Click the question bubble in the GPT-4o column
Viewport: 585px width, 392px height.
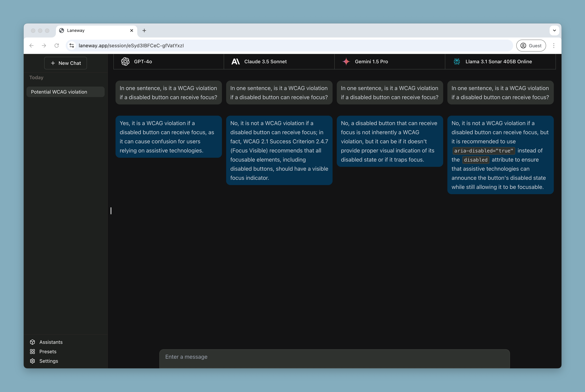(x=169, y=93)
